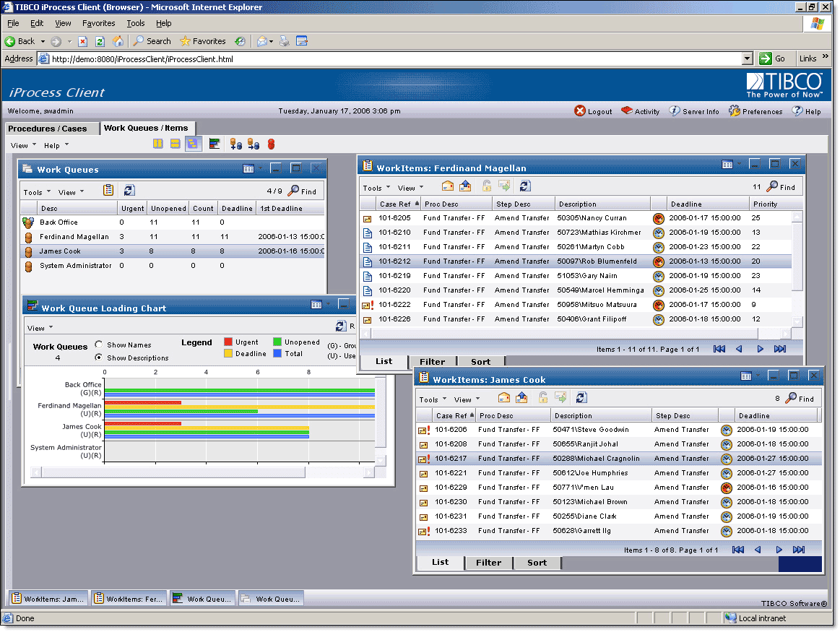Open the Sort tab in Ferdinand Magellan window

pyautogui.click(x=480, y=362)
